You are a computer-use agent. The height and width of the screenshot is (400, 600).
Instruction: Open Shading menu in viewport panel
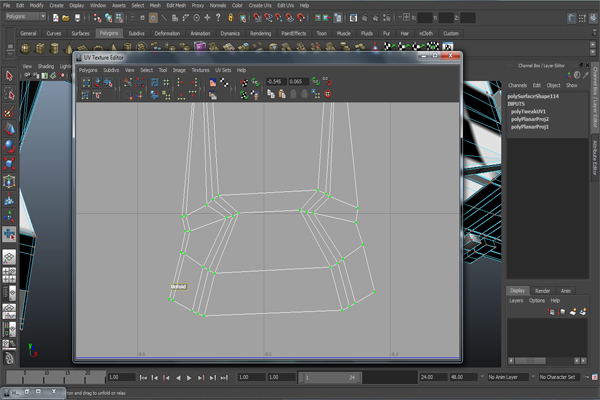(46, 66)
